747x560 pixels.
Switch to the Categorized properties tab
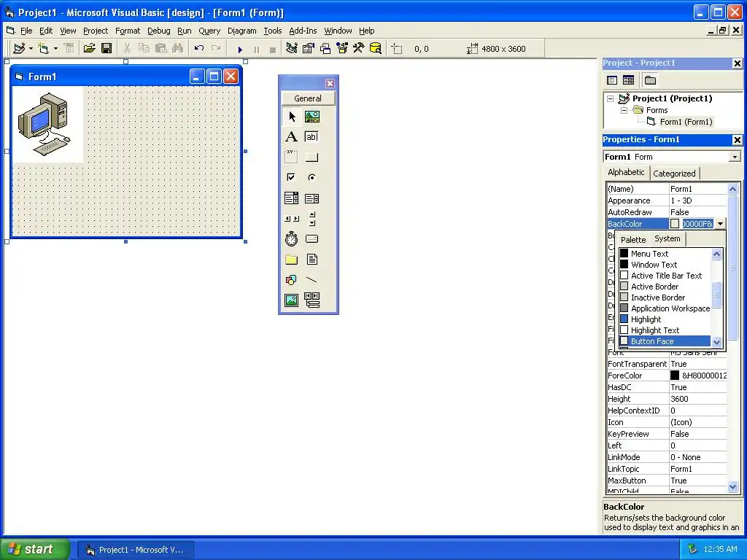[x=674, y=174]
